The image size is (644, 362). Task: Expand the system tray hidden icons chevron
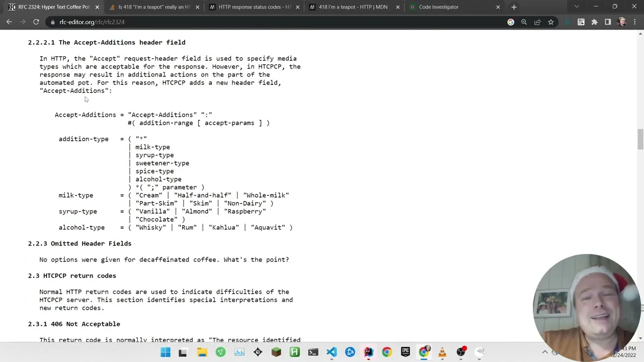545,352
